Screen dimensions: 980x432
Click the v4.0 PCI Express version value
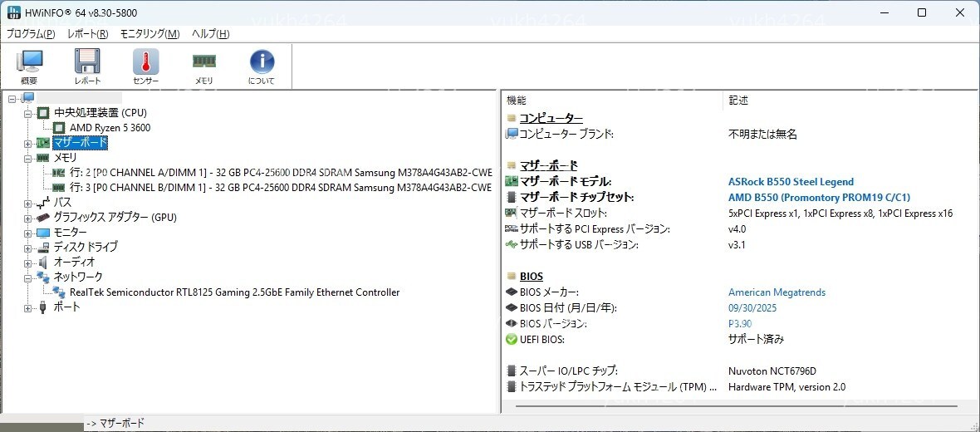point(737,229)
